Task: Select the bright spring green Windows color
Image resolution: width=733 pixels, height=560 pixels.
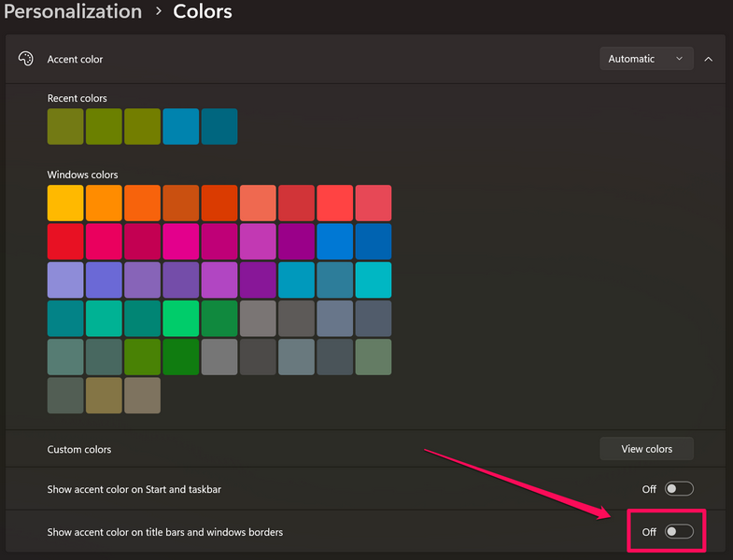Action: tap(181, 318)
